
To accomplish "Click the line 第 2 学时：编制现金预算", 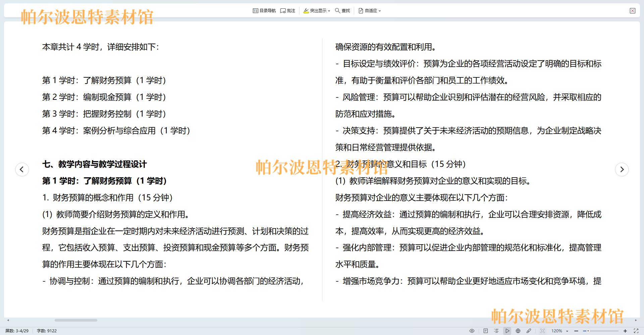I will click(x=104, y=97).
